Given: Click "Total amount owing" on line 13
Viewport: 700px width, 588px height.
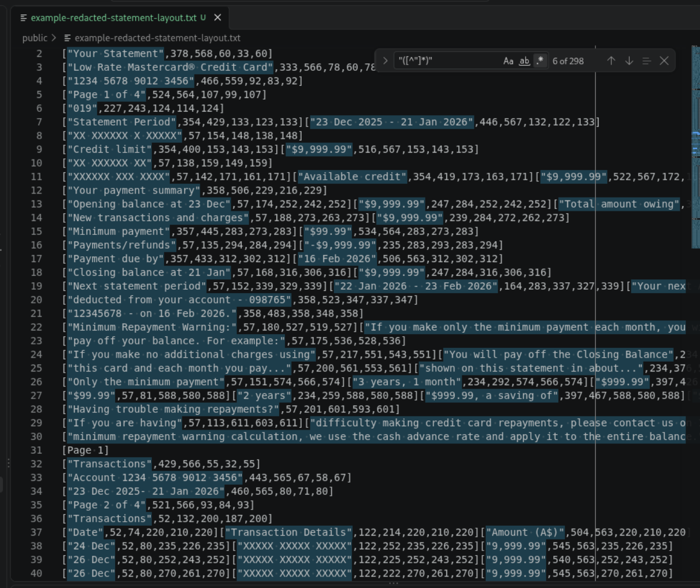Looking at the screenshot, I should [620, 204].
